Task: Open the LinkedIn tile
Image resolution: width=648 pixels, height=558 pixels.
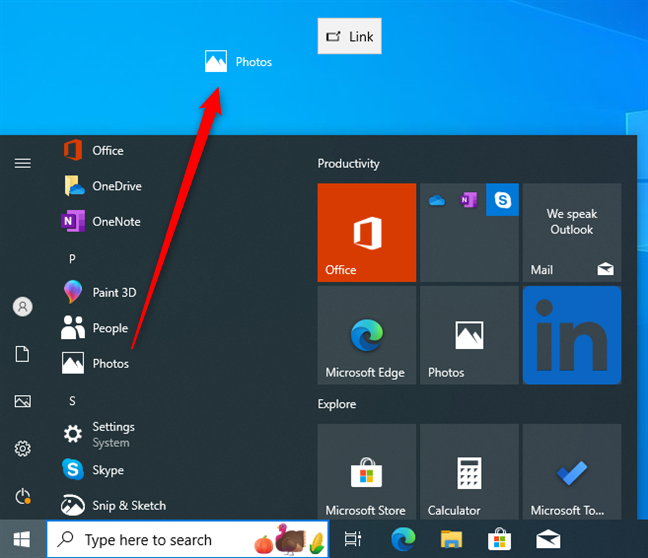Action: [x=572, y=335]
